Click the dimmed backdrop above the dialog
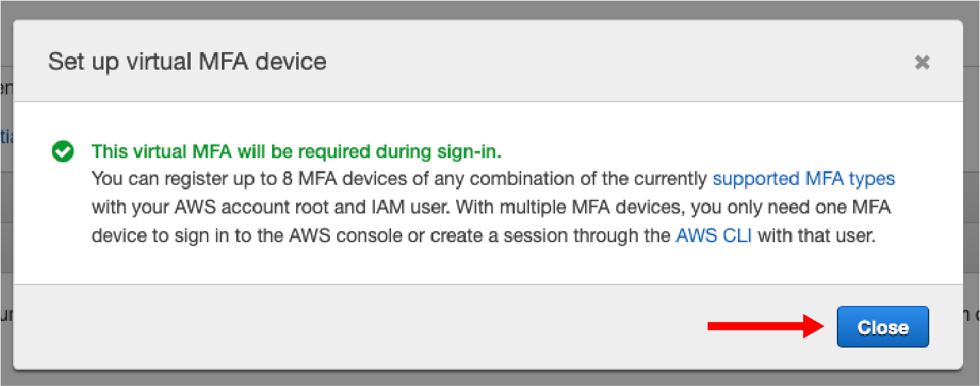Screen dimensions: 980x386 tap(488, 9)
